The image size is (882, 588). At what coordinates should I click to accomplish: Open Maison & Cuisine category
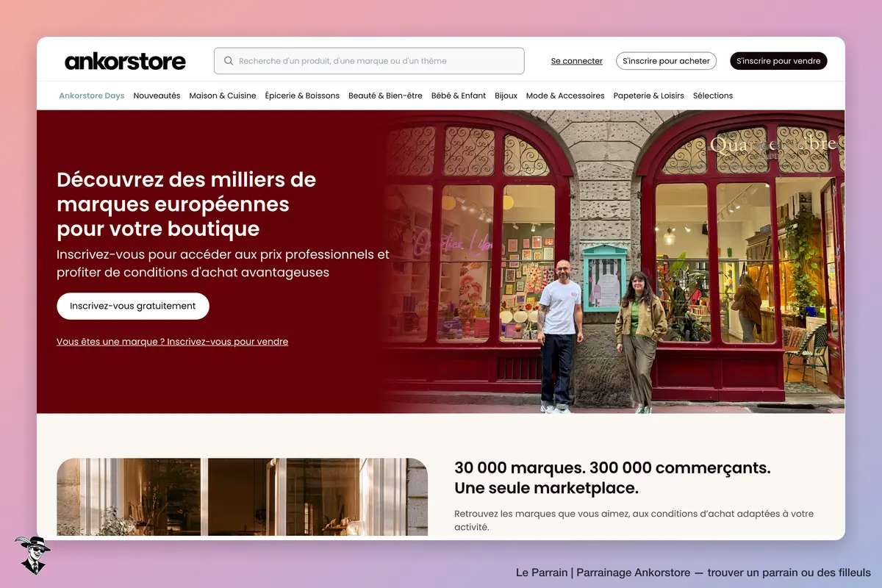[223, 96]
